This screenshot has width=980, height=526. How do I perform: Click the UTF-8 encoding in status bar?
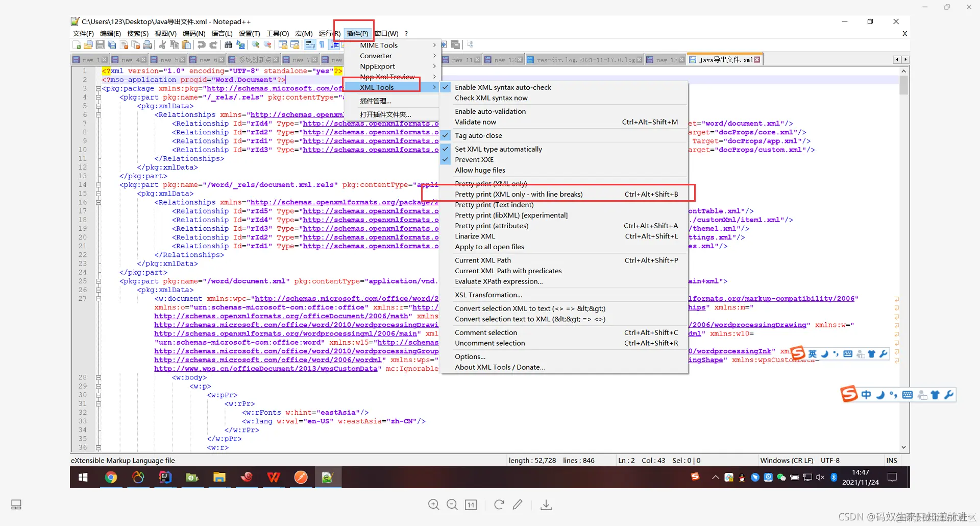click(830, 461)
